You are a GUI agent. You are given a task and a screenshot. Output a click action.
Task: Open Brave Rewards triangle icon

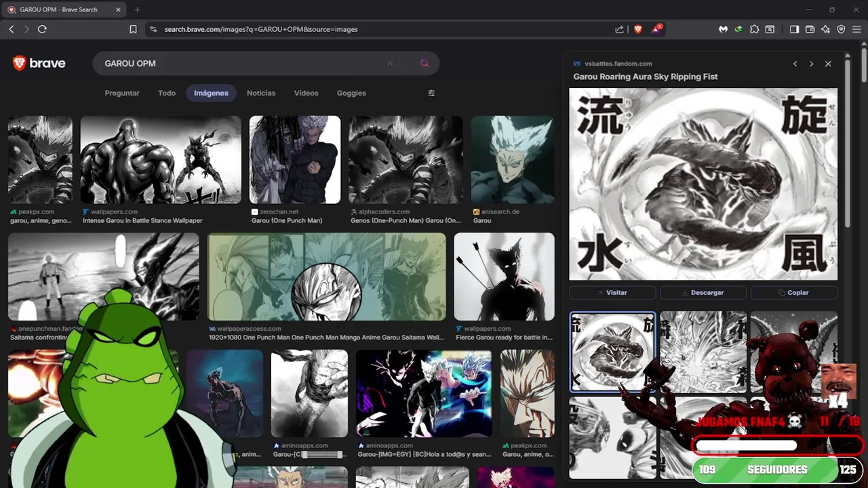coord(656,29)
